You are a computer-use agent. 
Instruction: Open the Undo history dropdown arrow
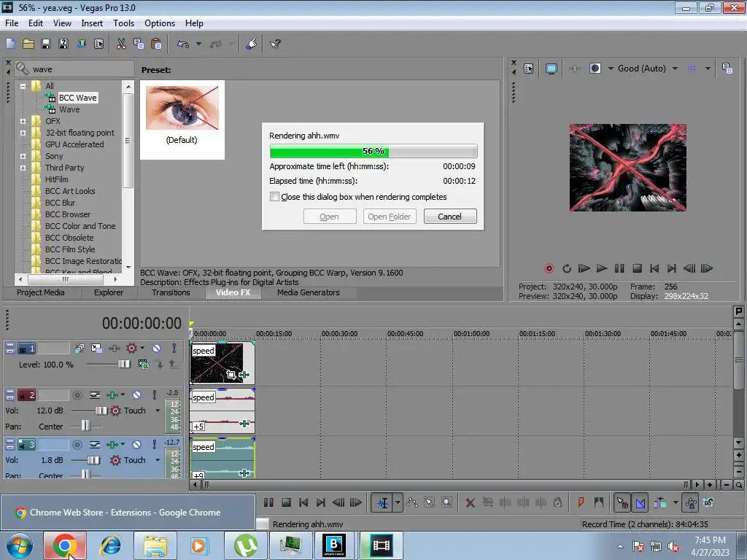click(198, 44)
